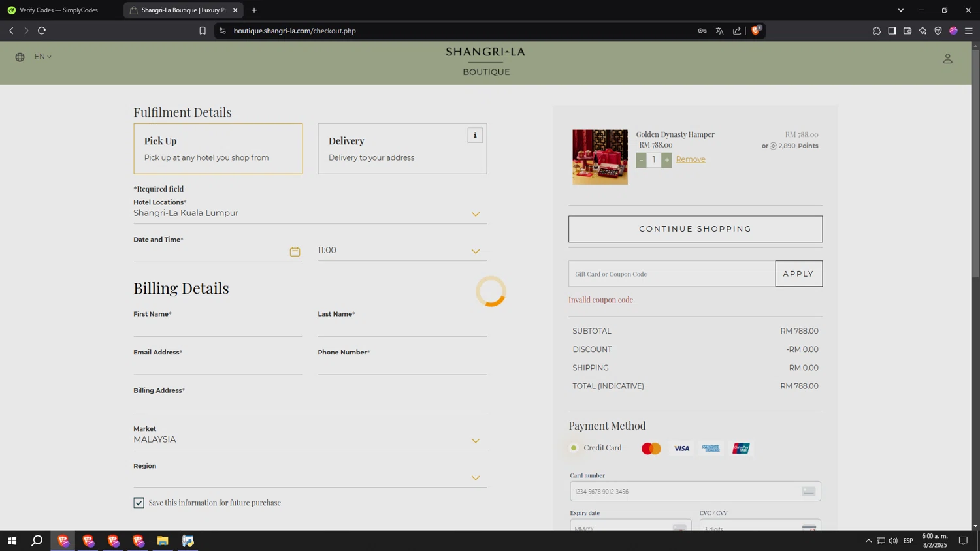
Task: Click the page vertical scrollbar
Action: tap(975, 163)
